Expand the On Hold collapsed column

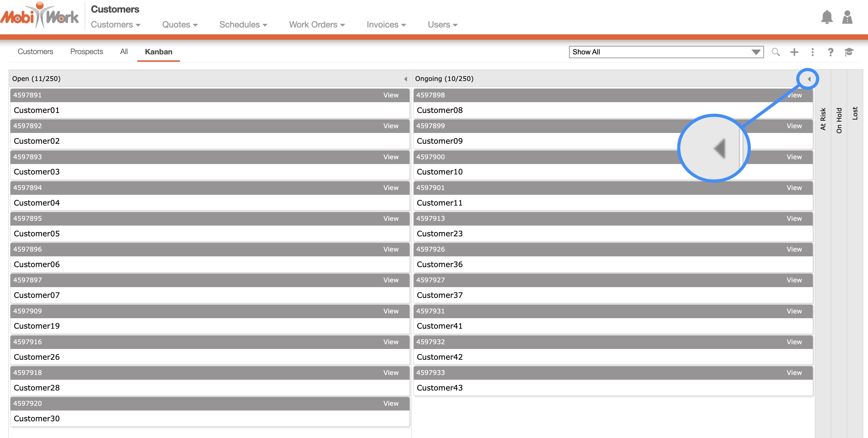839,120
